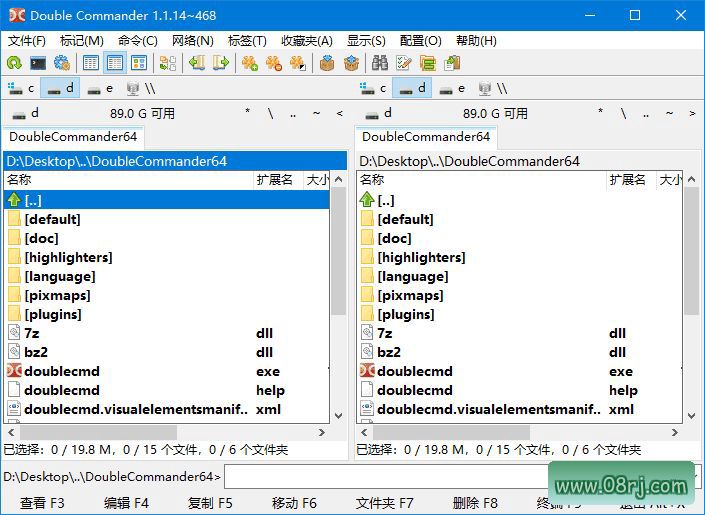Switch to thumbnails view mode
This screenshot has width=705, height=515.
click(139, 63)
